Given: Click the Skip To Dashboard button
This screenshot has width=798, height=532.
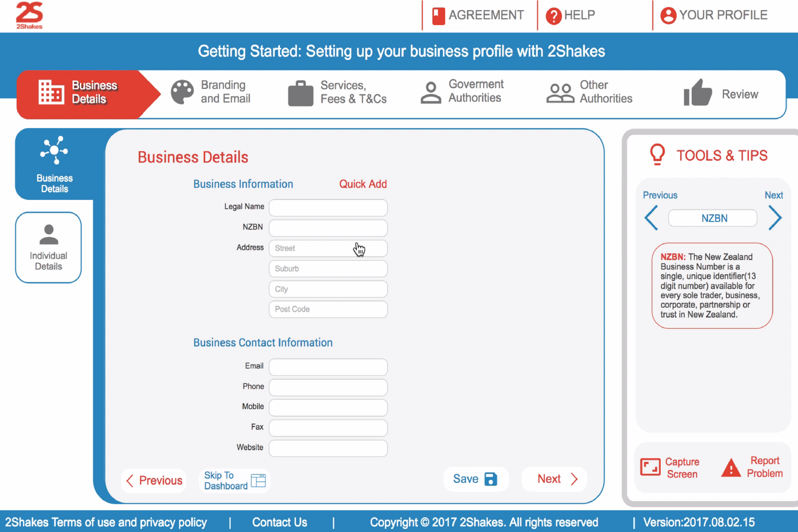Looking at the screenshot, I should pos(234,480).
